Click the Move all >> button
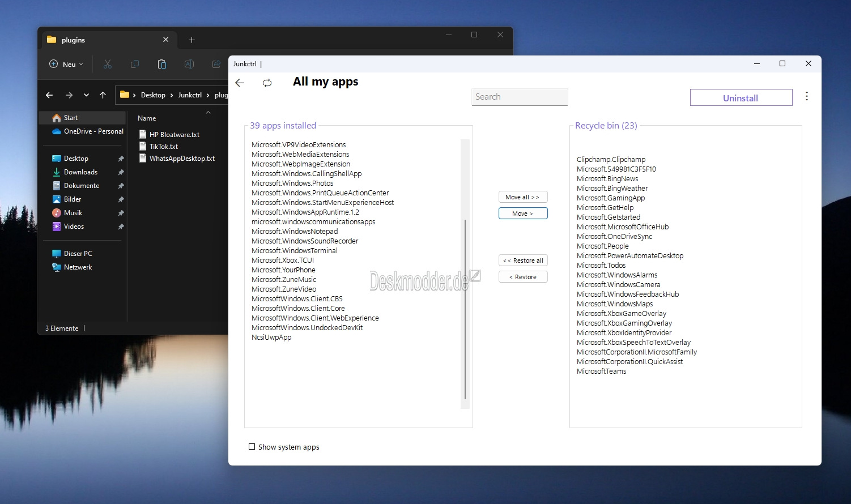 [523, 197]
